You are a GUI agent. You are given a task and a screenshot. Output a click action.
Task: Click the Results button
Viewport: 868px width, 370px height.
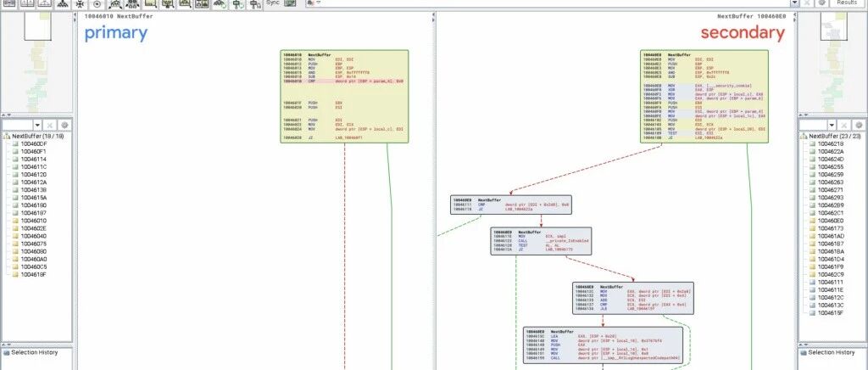point(847,3)
